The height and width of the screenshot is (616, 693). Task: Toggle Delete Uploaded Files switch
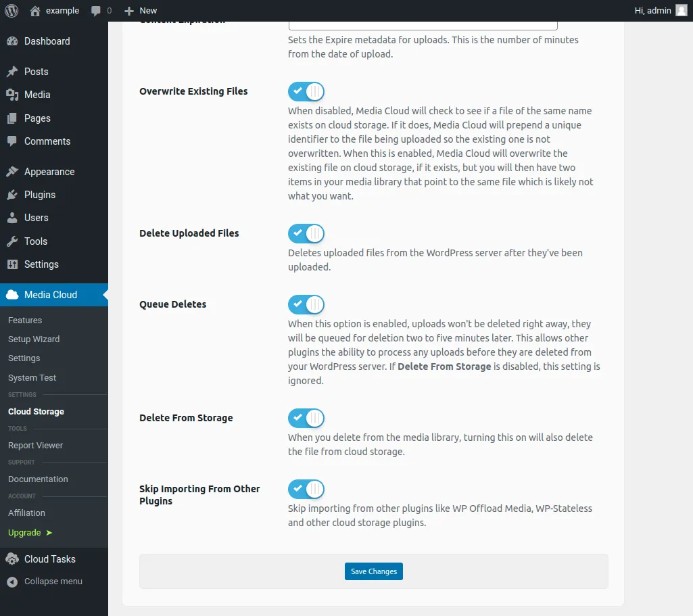click(x=306, y=233)
